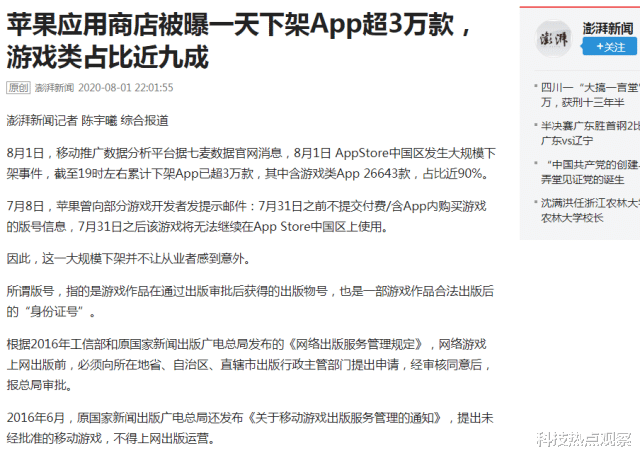Open sidebar article "中国共产党的创建"
Image resolution: width=640 pixels, height=458 pixels.
[590, 172]
